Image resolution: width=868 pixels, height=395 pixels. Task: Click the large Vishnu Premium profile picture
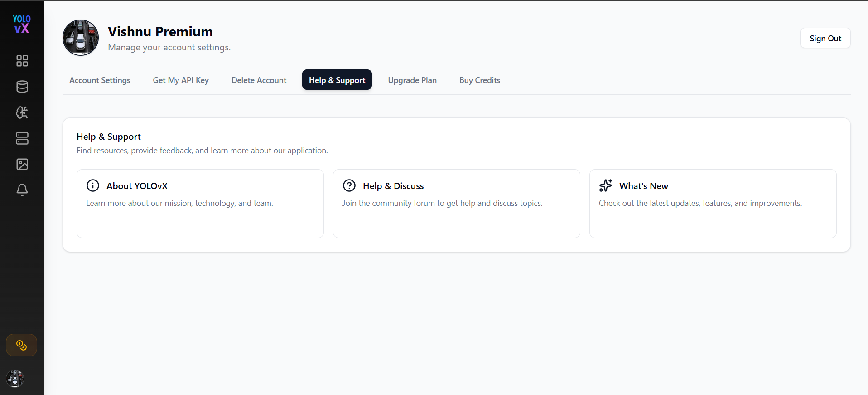(x=81, y=38)
